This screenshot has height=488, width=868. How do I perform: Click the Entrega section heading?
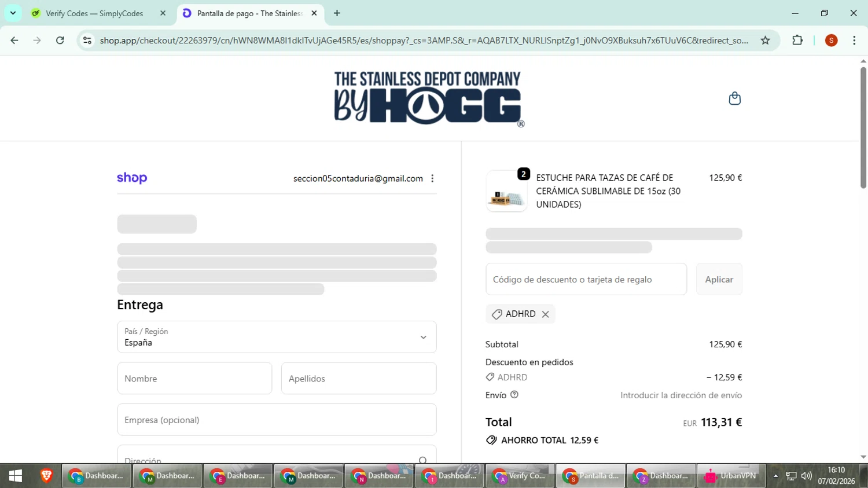pos(140,305)
